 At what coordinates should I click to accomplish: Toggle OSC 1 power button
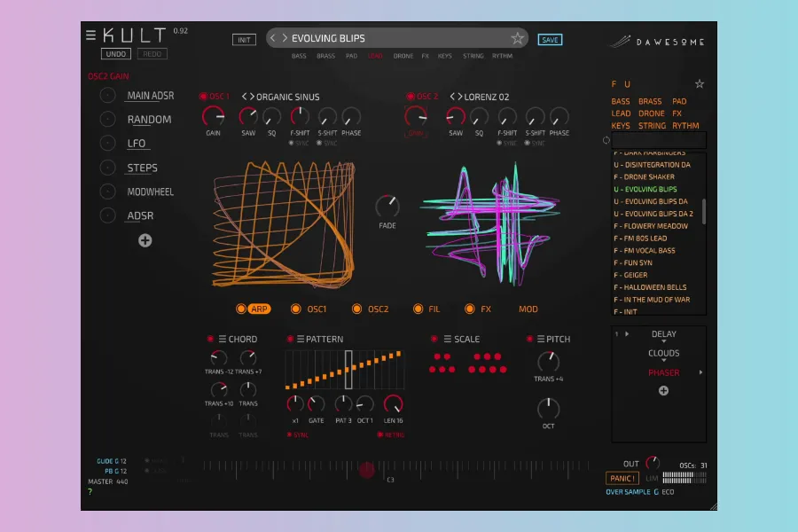(203, 97)
